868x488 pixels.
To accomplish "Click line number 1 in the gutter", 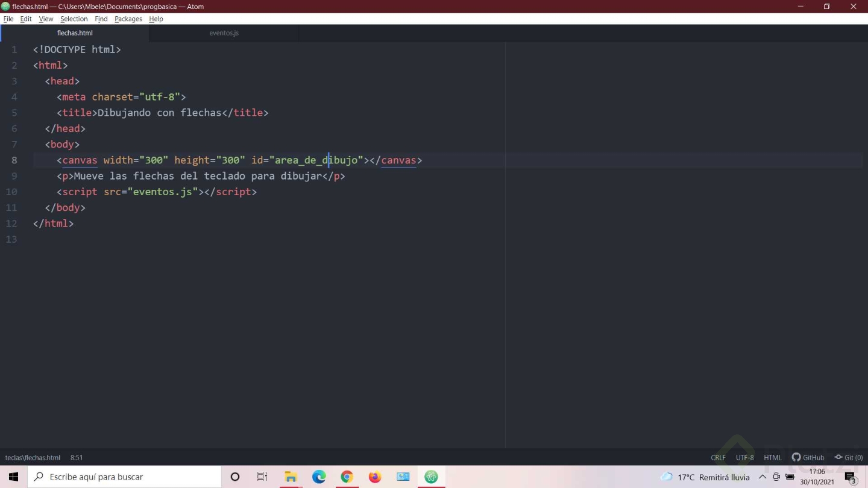I will coord(14,49).
